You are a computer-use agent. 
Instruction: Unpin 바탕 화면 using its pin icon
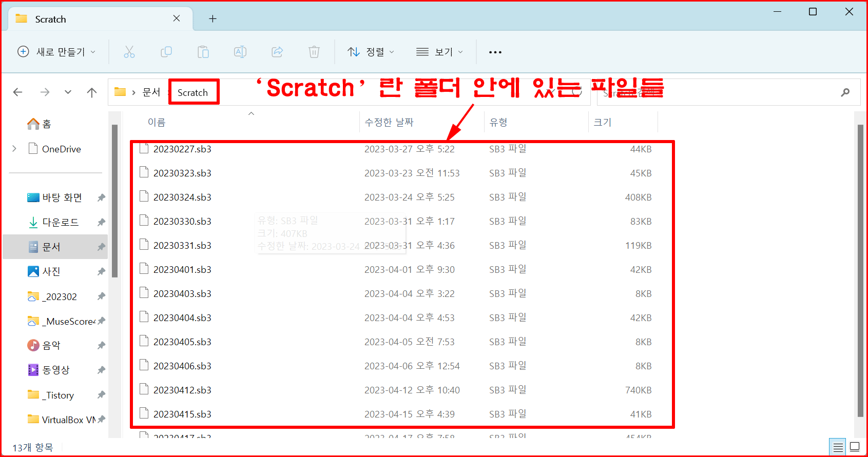pos(101,197)
